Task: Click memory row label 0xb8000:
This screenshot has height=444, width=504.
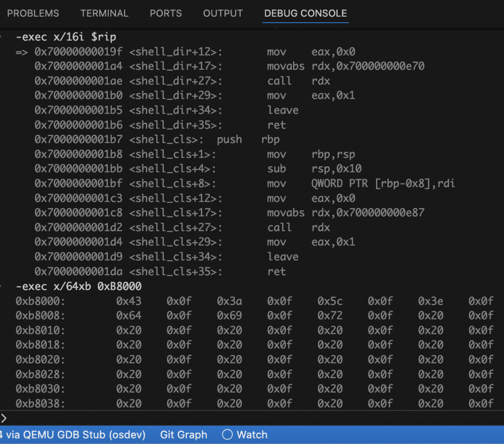Action: 40,301
